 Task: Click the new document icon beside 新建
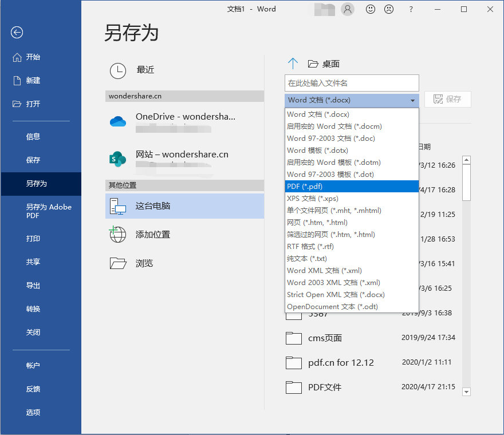click(x=17, y=81)
